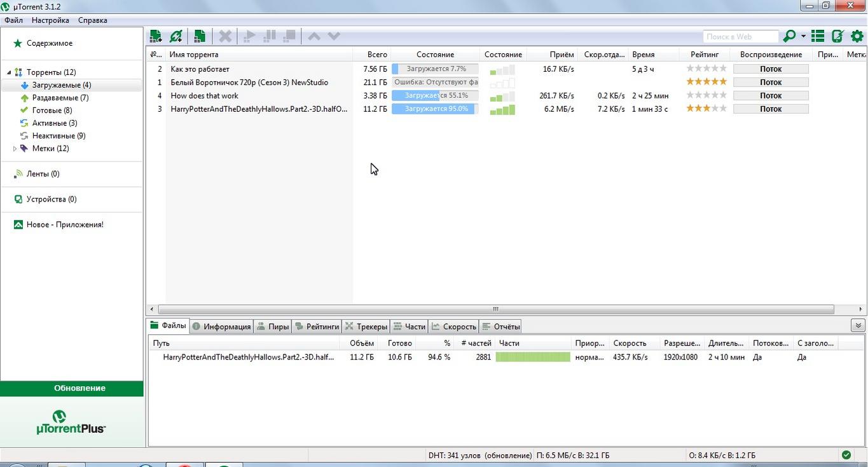Viewport: 868px width, 467px height.
Task: Add a new torrent file
Action: [x=155, y=36]
